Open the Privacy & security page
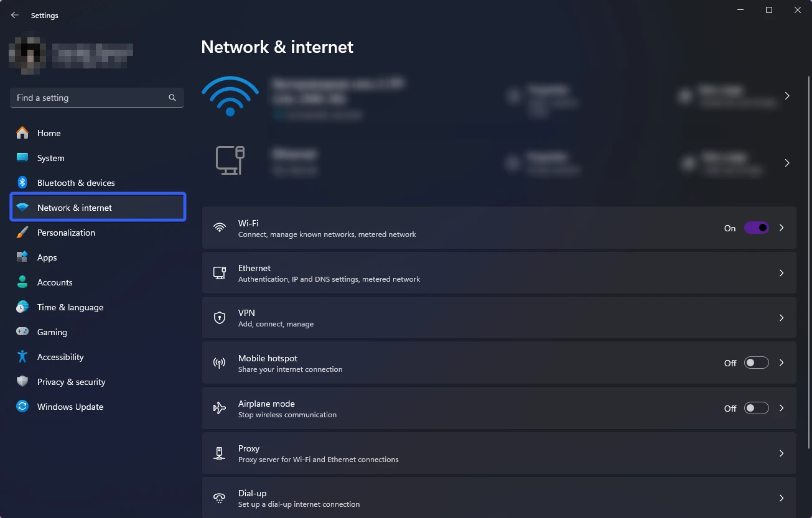Screen dimensions: 812x518 coord(71,382)
